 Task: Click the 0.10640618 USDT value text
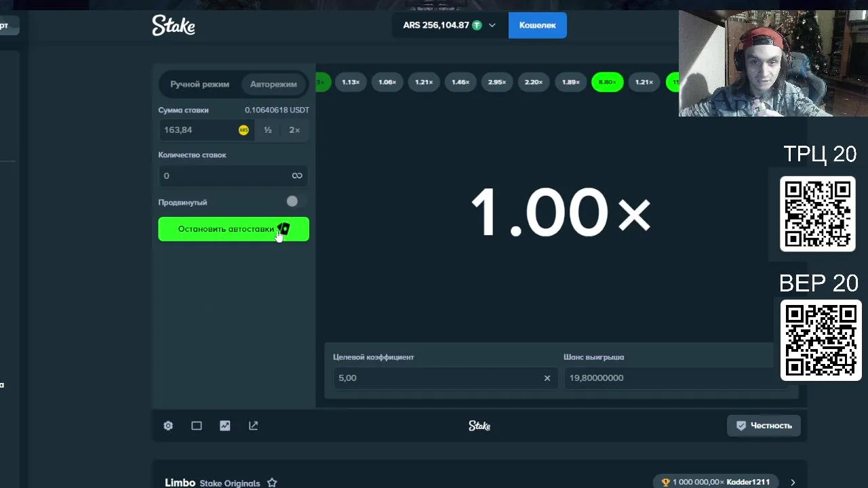277,110
